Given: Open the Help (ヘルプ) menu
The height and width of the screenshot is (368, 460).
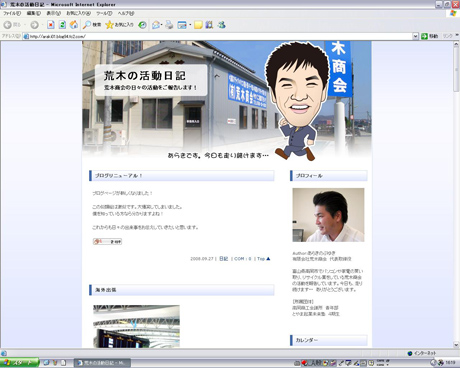Looking at the screenshot, I should (126, 13).
